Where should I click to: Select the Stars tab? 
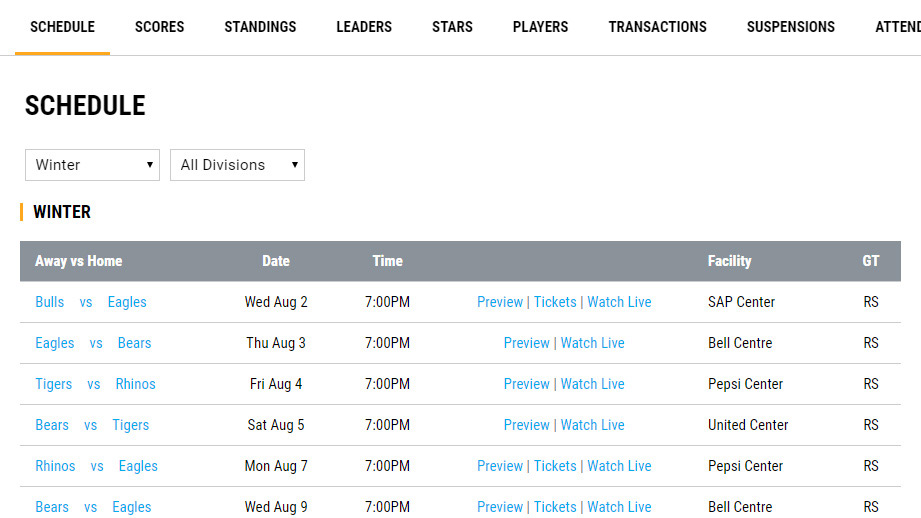point(452,27)
